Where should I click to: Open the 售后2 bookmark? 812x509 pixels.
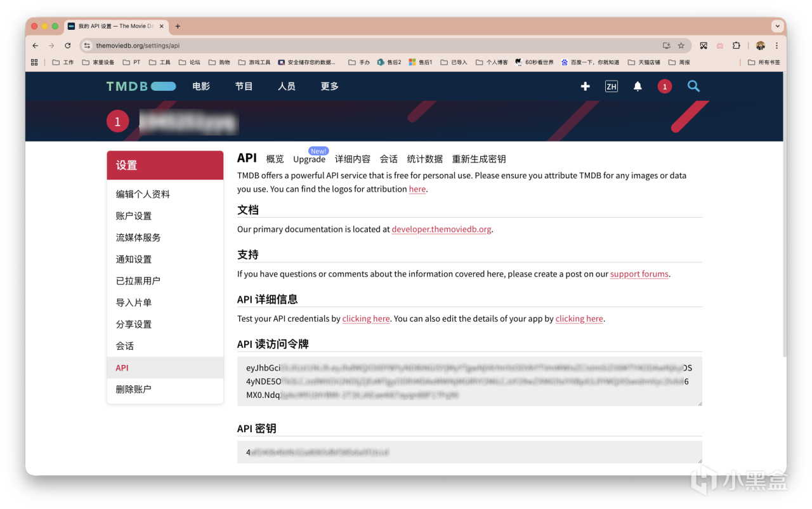[x=389, y=62]
